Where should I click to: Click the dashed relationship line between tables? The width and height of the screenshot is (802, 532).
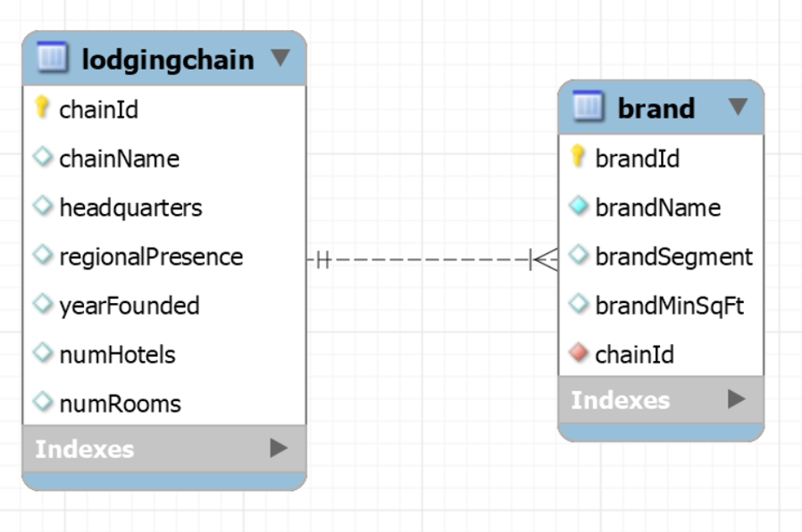pos(430,259)
